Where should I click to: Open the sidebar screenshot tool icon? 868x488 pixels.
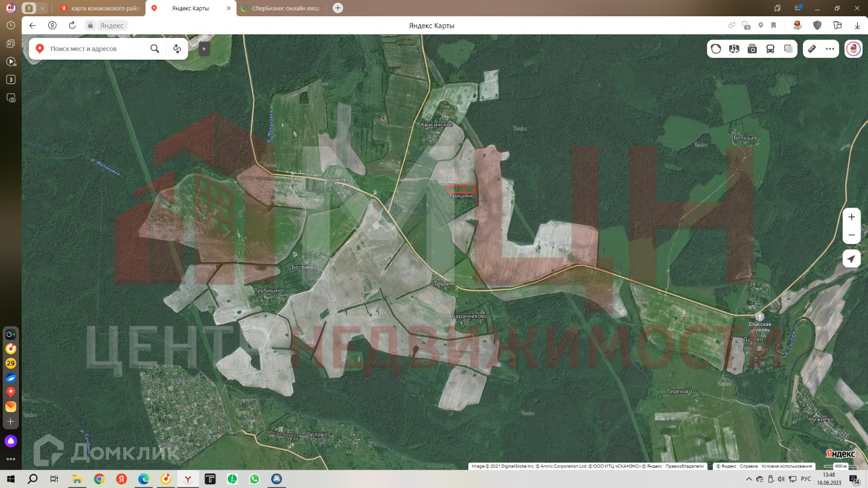coord(11,98)
